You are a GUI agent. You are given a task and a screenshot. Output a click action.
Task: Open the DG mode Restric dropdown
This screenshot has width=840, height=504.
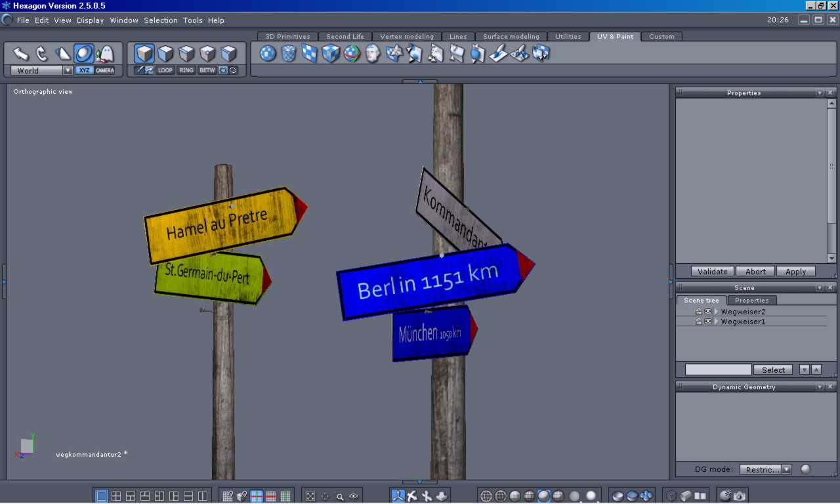766,469
